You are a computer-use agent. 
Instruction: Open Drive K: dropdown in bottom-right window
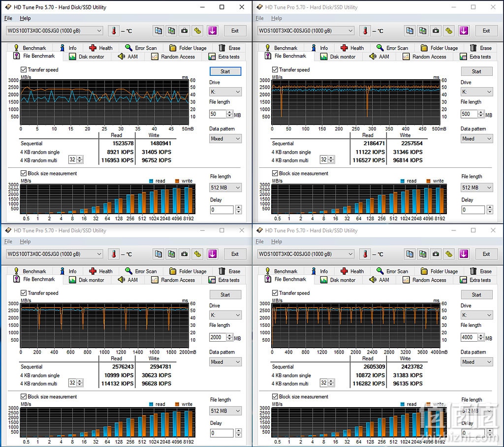point(476,315)
